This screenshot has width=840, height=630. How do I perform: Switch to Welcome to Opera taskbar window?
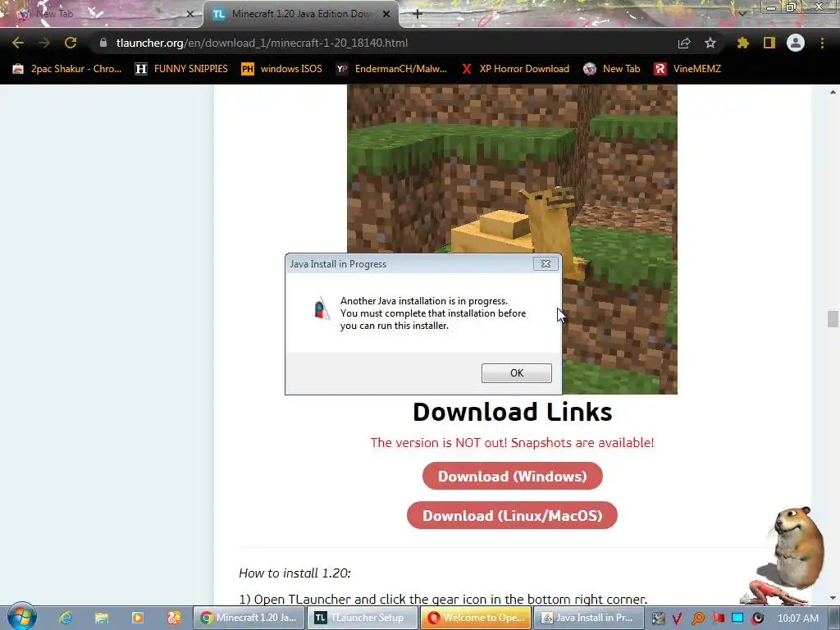[476, 618]
